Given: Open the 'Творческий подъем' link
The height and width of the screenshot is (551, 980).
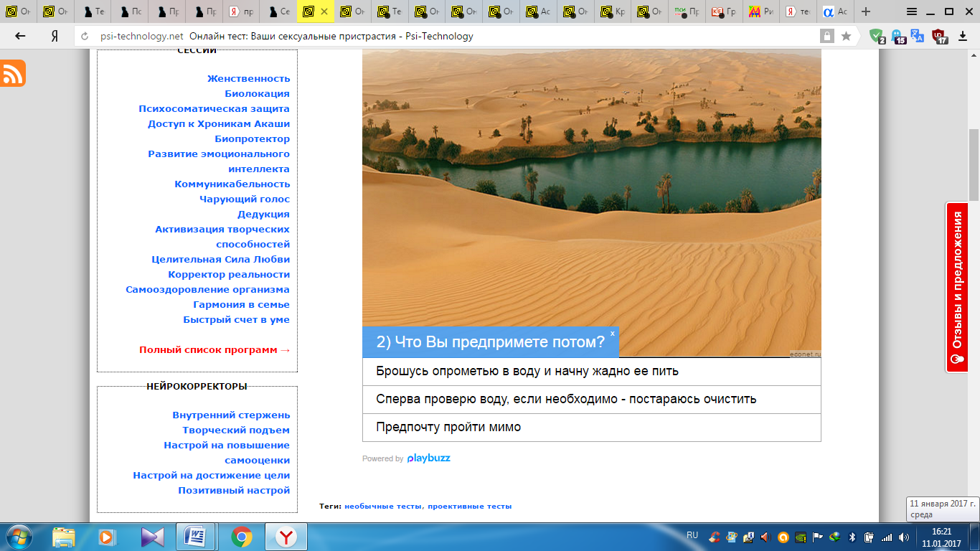Looking at the screenshot, I should tap(236, 430).
